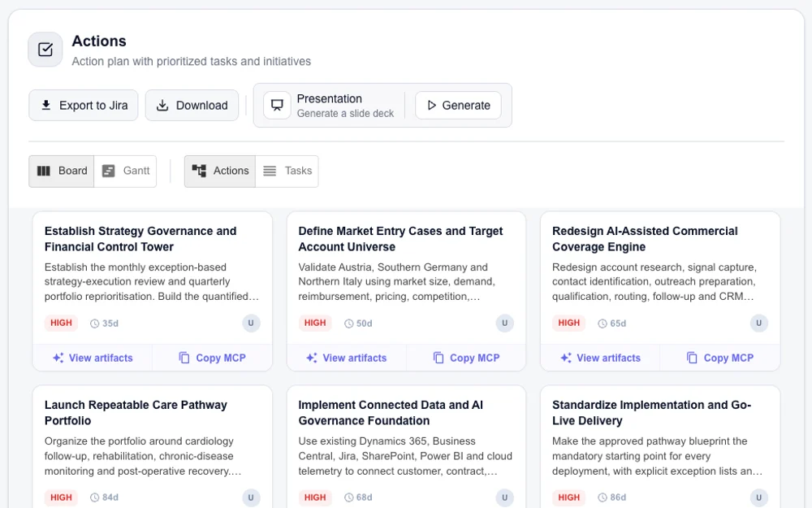
Task: Click the 86d duration clock icon
Action: point(603,497)
